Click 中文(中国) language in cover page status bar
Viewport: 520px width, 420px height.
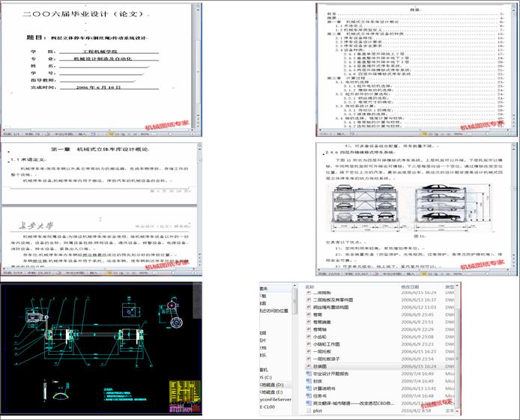[x=64, y=134]
